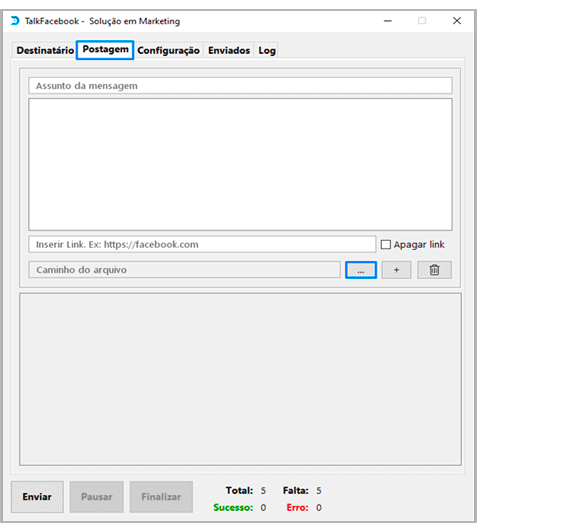Click the TalkFacebook app logo icon
This screenshot has height=532, width=583.
click(15, 21)
